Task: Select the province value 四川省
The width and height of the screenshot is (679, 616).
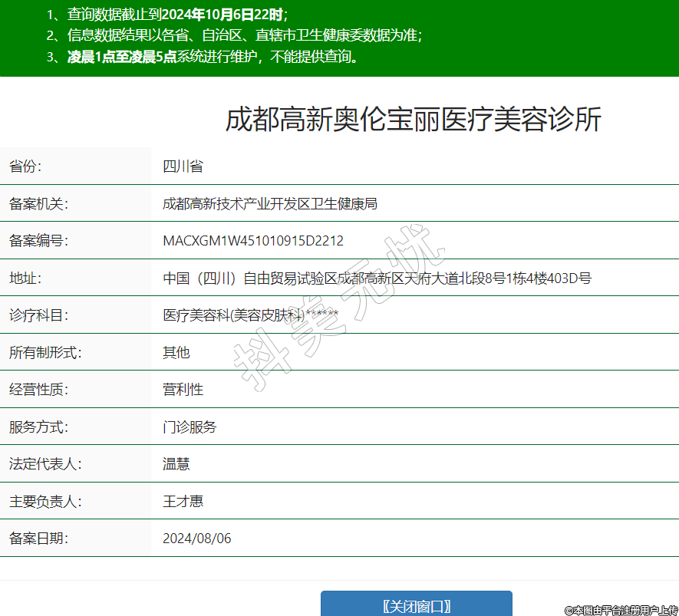Action: pyautogui.click(x=183, y=166)
